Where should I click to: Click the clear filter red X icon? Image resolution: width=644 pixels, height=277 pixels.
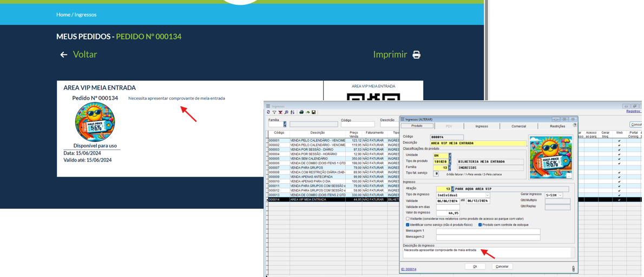click(280, 112)
